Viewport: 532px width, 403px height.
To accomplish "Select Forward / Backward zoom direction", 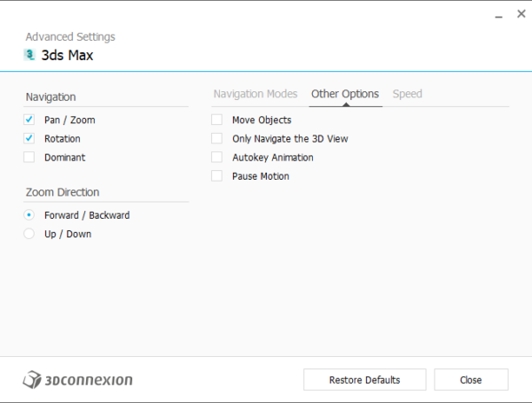I will [x=29, y=215].
